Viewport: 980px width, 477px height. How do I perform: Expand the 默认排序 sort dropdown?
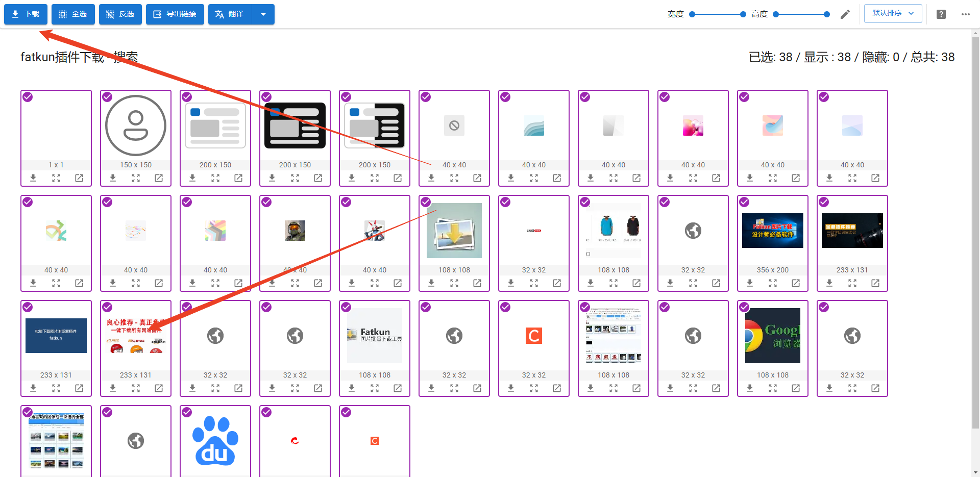click(x=893, y=14)
